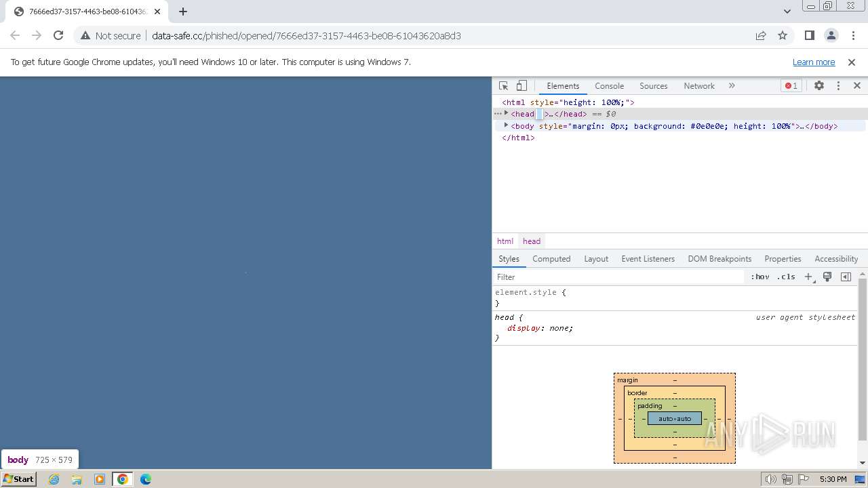Screen dimensions: 868x488
Task: Open the Learn more link
Action: [814, 62]
